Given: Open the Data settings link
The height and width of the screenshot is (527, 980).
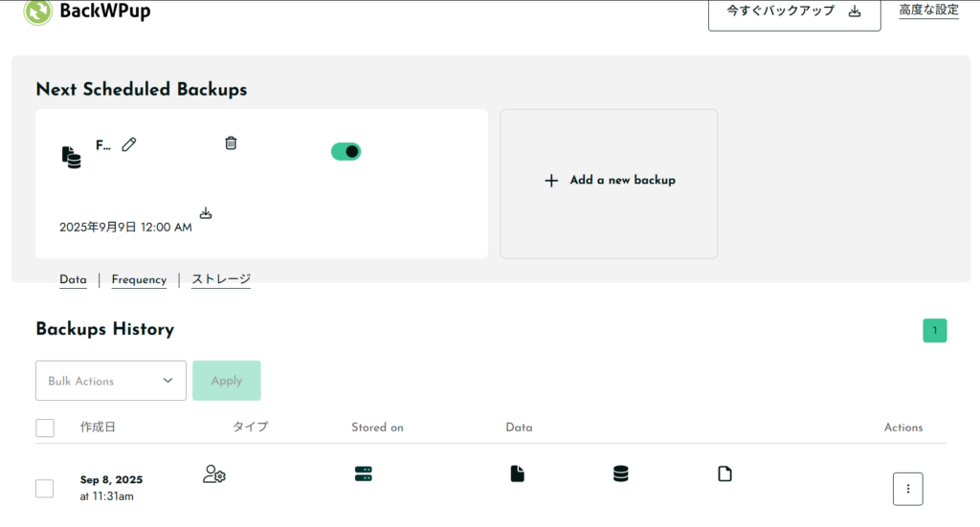Looking at the screenshot, I should point(73,280).
